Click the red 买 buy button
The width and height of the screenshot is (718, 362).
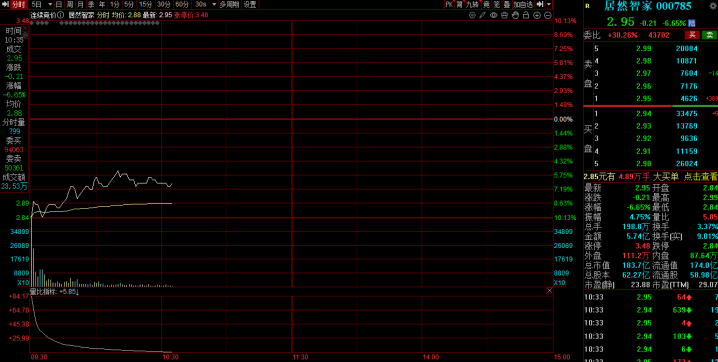[692, 35]
